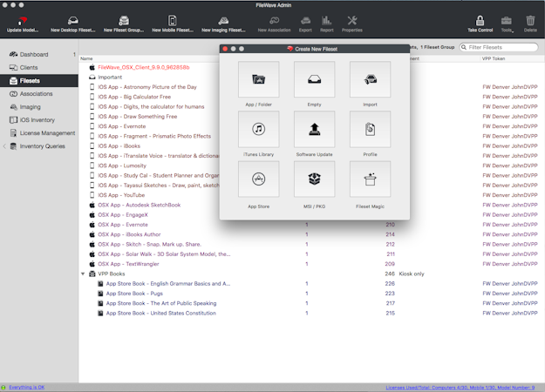Sort by the Name column header
Screen dimensions: 545x392
86,58
